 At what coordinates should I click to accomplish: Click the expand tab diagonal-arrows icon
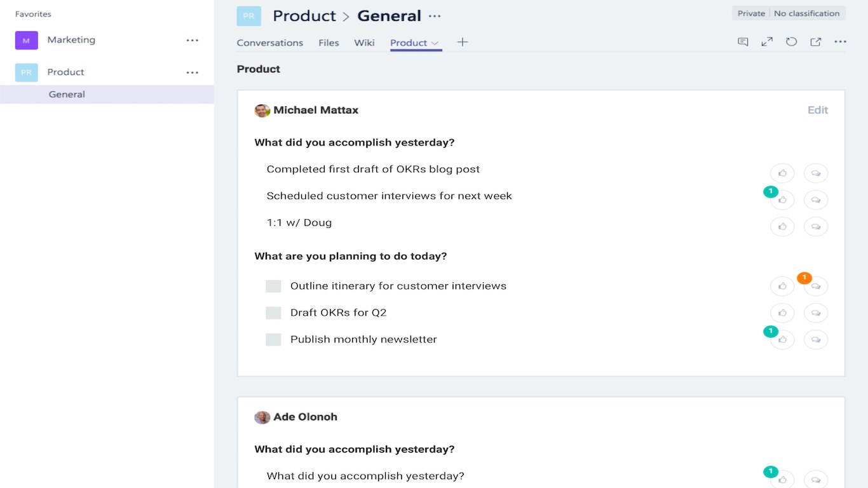click(767, 42)
